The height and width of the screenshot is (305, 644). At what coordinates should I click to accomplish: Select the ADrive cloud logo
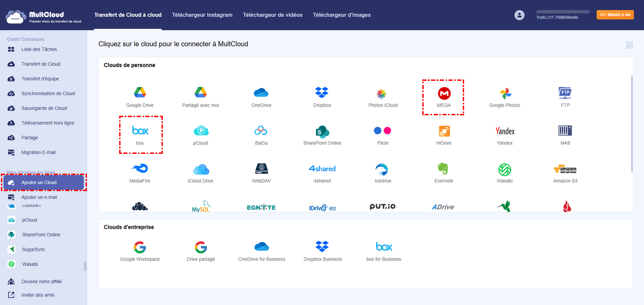443,207
